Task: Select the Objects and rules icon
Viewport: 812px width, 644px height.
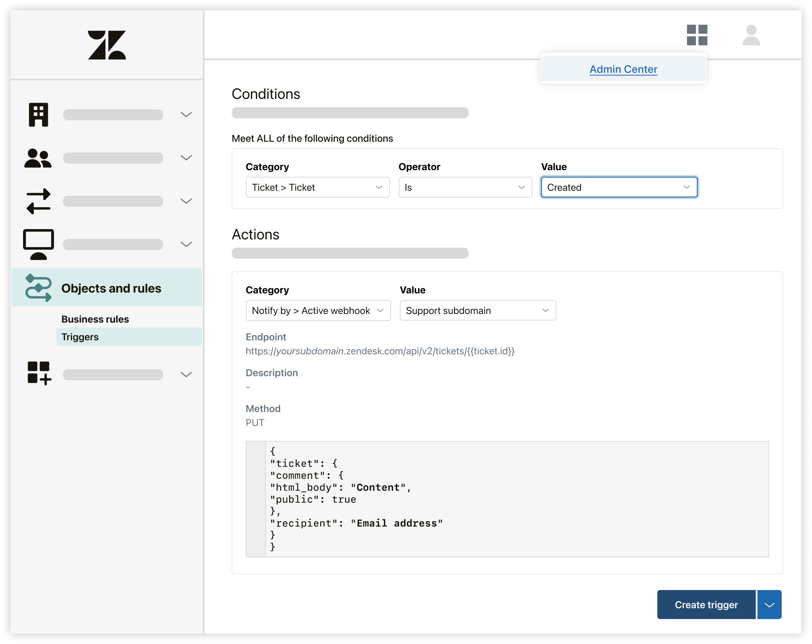Action: [38, 288]
